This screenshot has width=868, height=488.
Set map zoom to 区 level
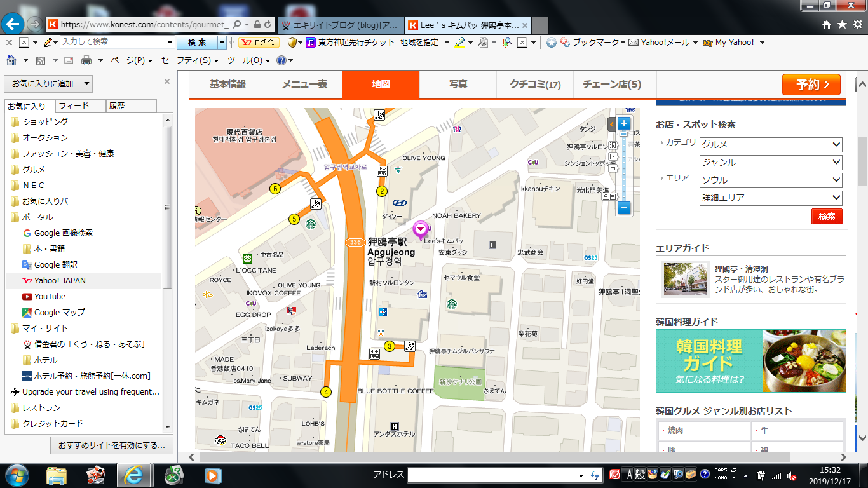tap(613, 157)
